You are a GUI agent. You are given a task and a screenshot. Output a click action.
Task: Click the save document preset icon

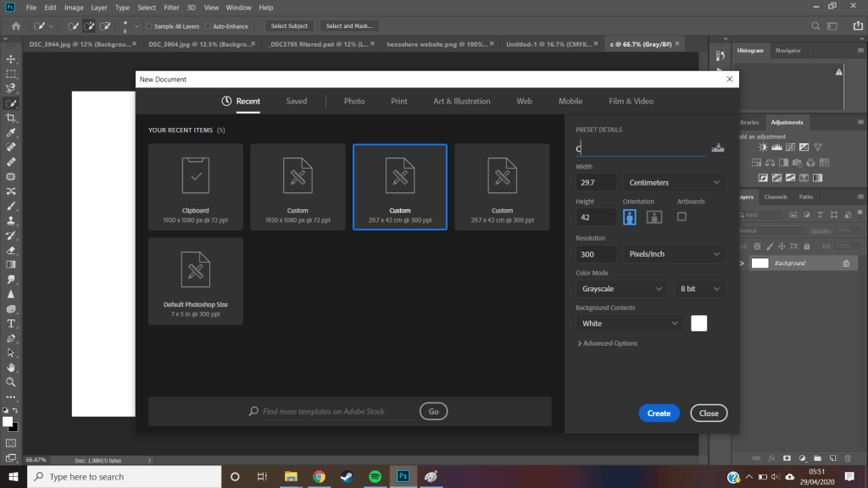pos(718,148)
